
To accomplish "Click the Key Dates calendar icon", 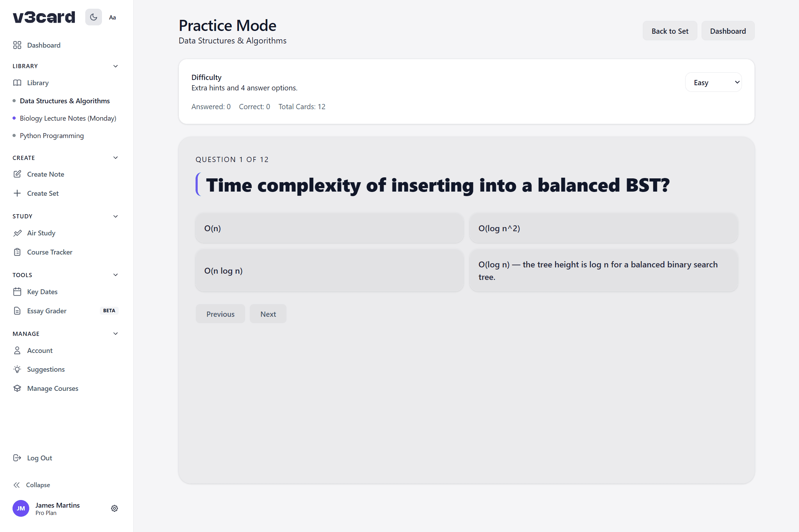I will point(17,292).
